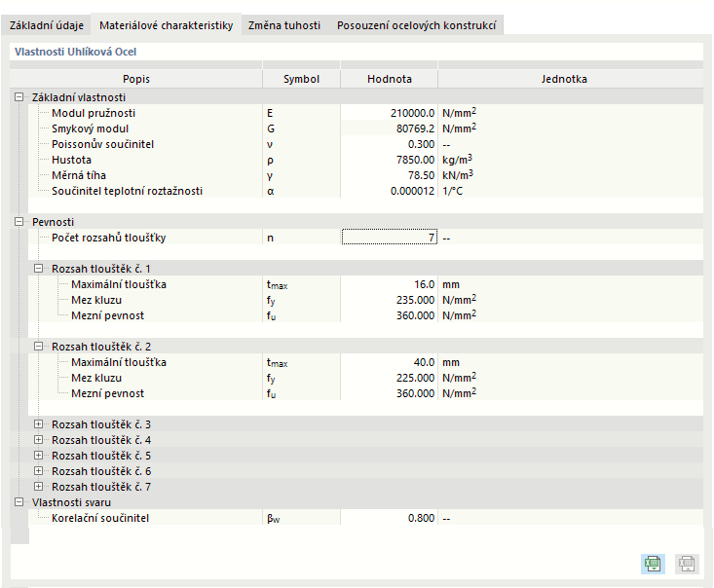This screenshot has height=588, width=714.
Task: Collapse Rozsah tloušték č. 2
Action: [39, 347]
